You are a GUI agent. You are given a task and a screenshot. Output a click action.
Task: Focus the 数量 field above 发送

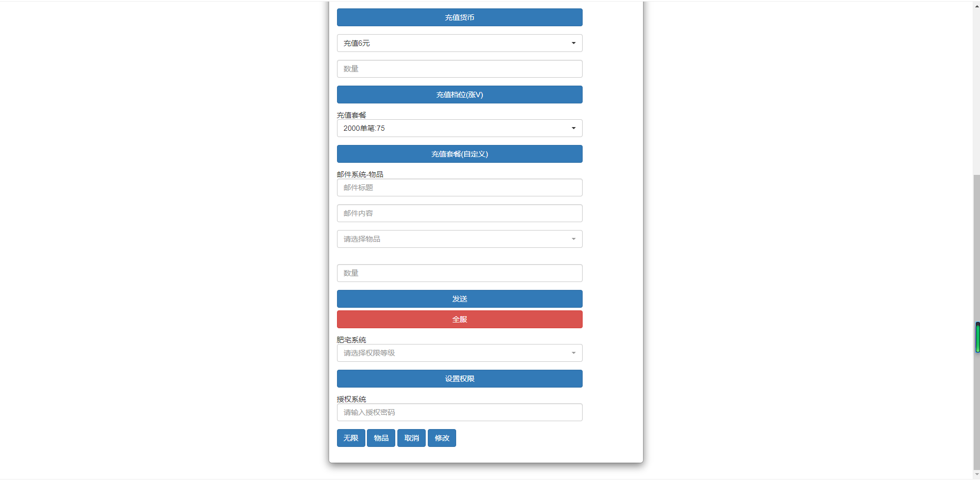click(x=459, y=273)
